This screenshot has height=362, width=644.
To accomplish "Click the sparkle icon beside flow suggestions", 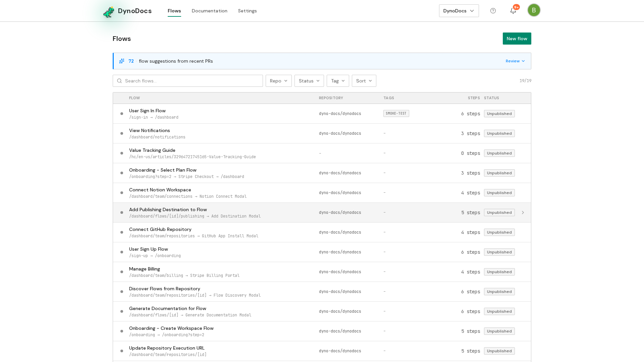I will pyautogui.click(x=122, y=61).
